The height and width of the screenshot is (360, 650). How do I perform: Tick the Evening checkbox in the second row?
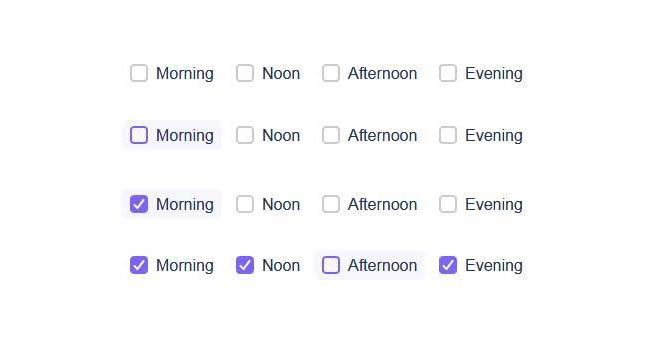(448, 135)
